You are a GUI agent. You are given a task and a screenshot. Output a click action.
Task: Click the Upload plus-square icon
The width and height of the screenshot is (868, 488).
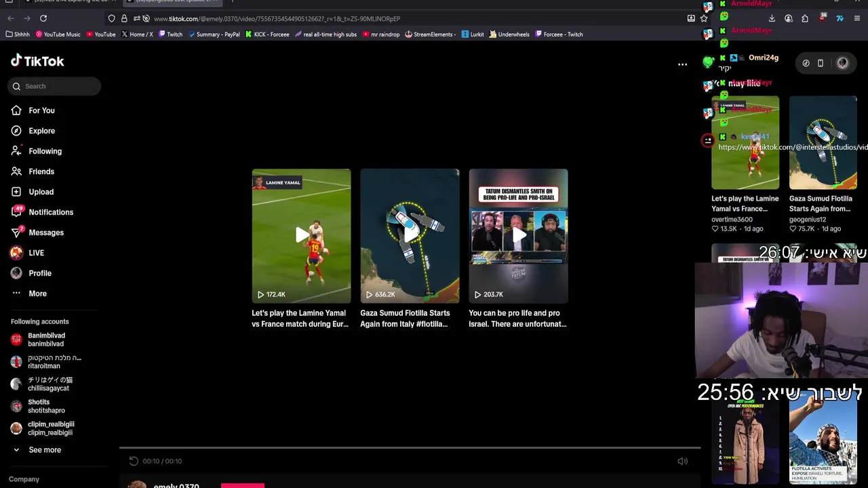[x=16, y=192]
